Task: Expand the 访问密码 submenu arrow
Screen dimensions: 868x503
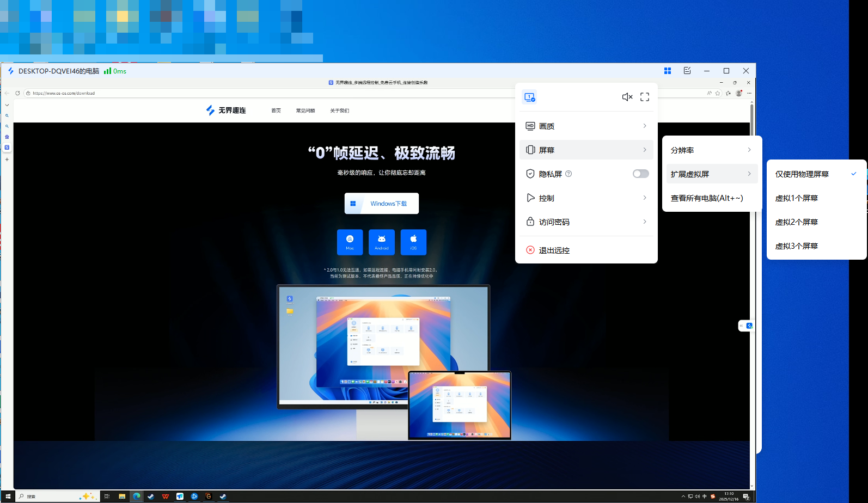Action: pyautogui.click(x=645, y=222)
